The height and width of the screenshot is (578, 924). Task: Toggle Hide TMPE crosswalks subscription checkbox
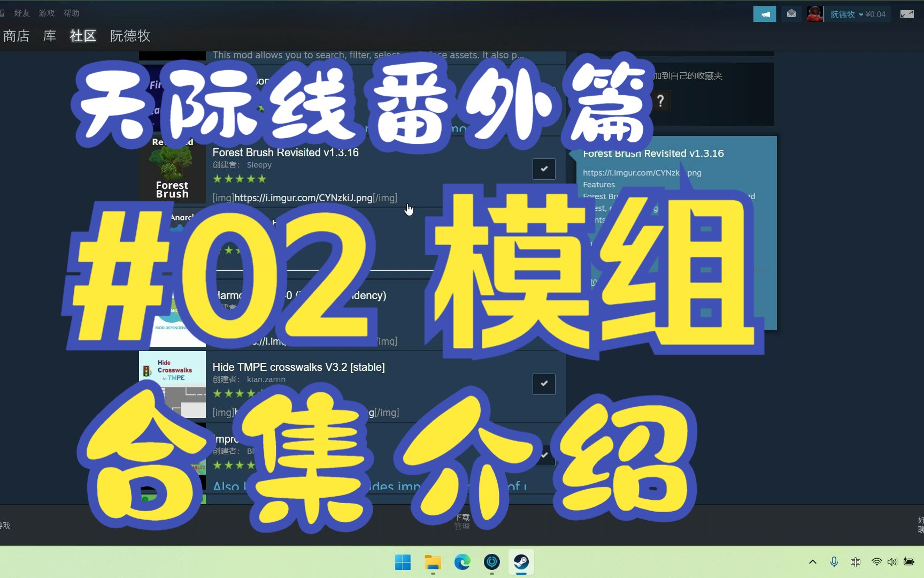coord(544,384)
